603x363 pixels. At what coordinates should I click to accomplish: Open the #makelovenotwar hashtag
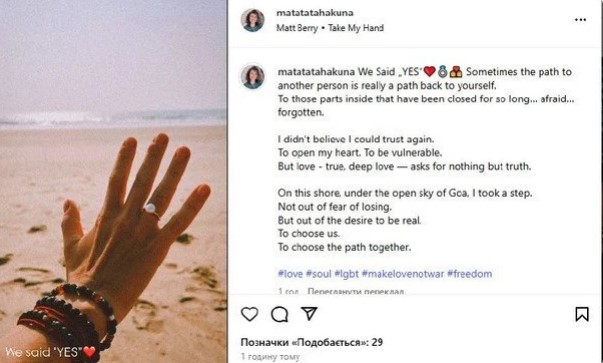pyautogui.click(x=403, y=274)
